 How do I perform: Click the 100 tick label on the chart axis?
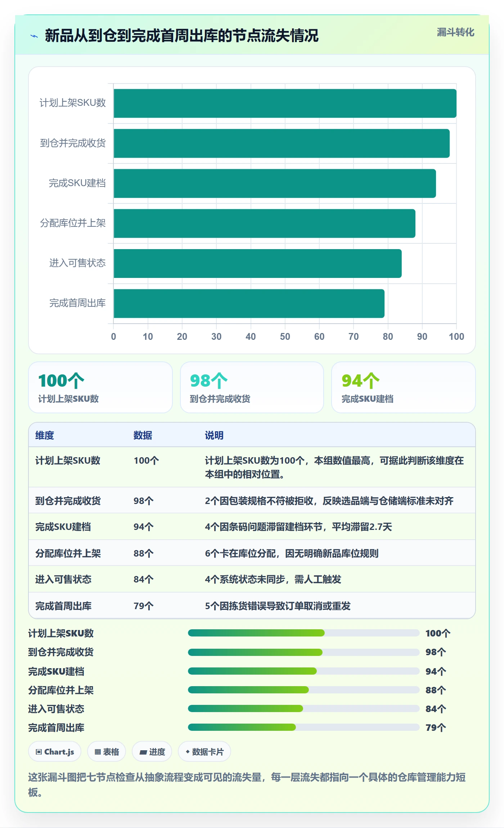coord(456,337)
